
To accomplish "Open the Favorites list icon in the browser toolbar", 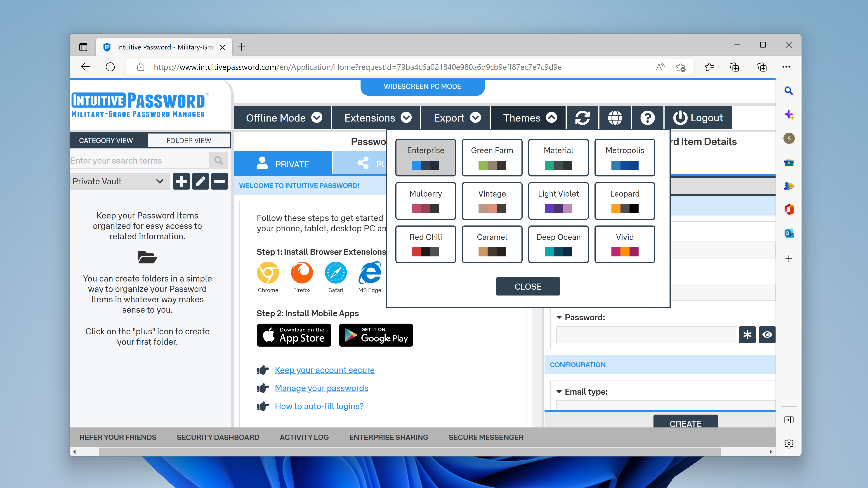I will tap(709, 67).
